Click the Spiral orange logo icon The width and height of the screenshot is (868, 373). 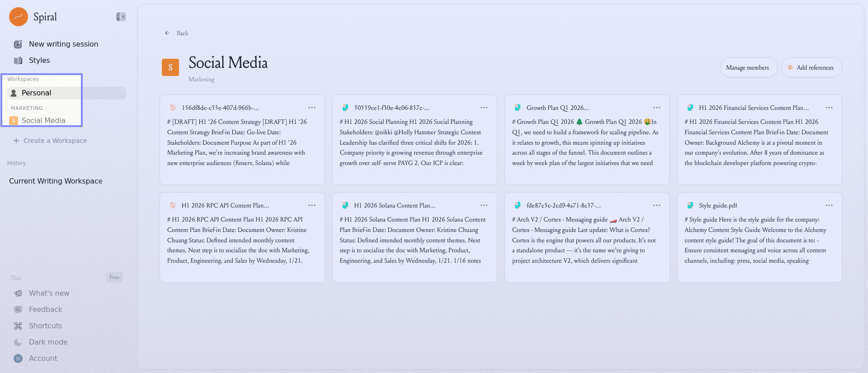(19, 17)
